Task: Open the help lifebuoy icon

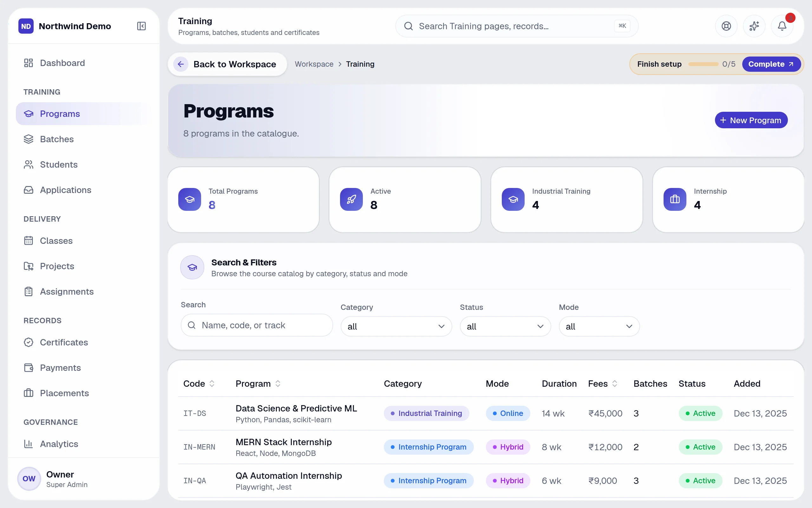Action: (726, 26)
